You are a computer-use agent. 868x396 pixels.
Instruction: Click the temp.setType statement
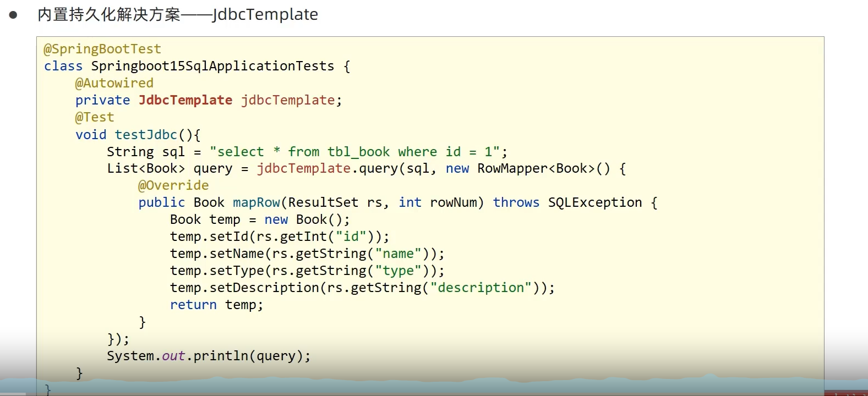click(x=307, y=271)
